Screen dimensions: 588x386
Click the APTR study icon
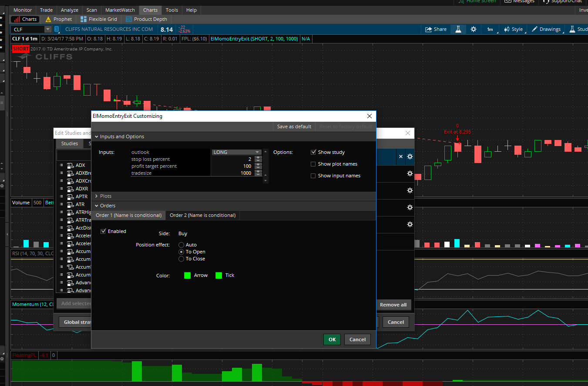(x=70, y=196)
